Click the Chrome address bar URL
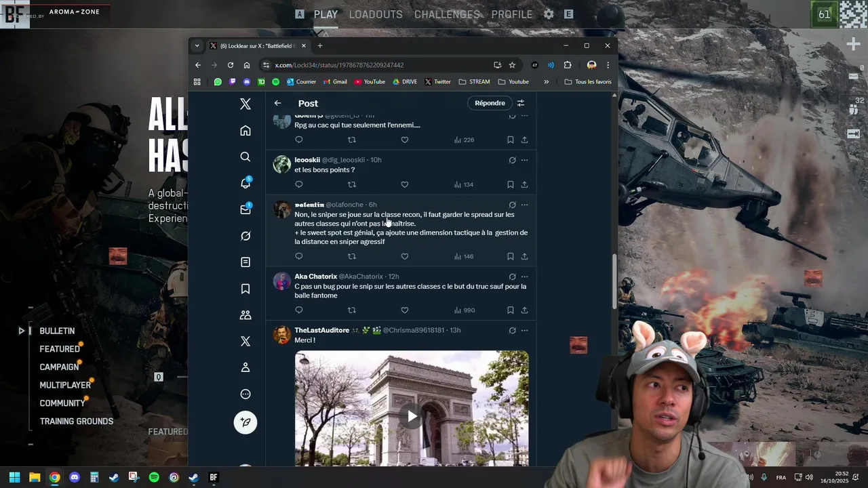Image resolution: width=868 pixels, height=488 pixels. pyautogui.click(x=339, y=65)
